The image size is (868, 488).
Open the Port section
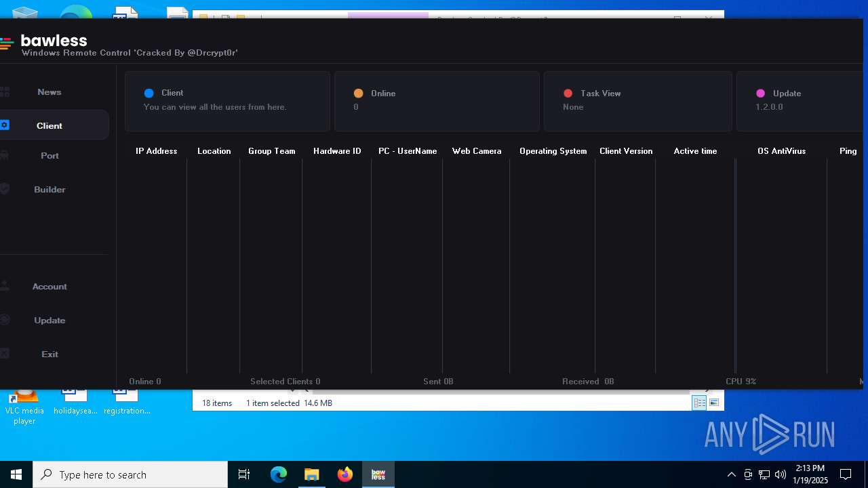[x=50, y=156]
